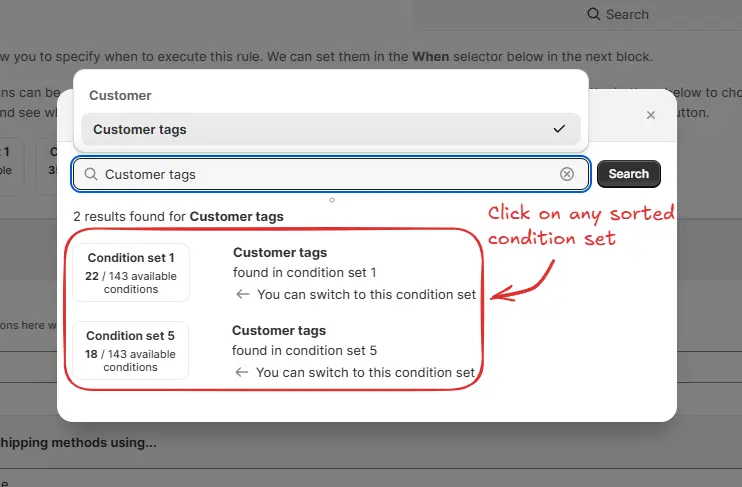
Task: Clear the search field with circled X icon
Action: coord(567,174)
